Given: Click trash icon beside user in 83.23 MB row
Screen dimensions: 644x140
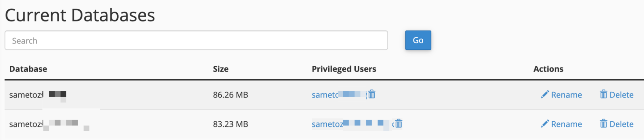Looking at the screenshot, I should 399,124.
